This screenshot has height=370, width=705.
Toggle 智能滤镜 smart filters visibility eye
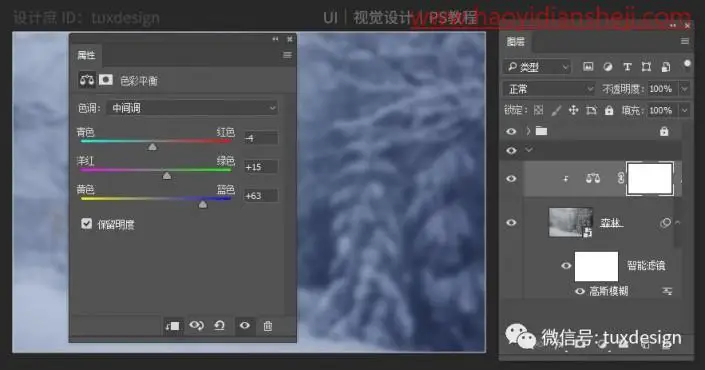pos(566,266)
